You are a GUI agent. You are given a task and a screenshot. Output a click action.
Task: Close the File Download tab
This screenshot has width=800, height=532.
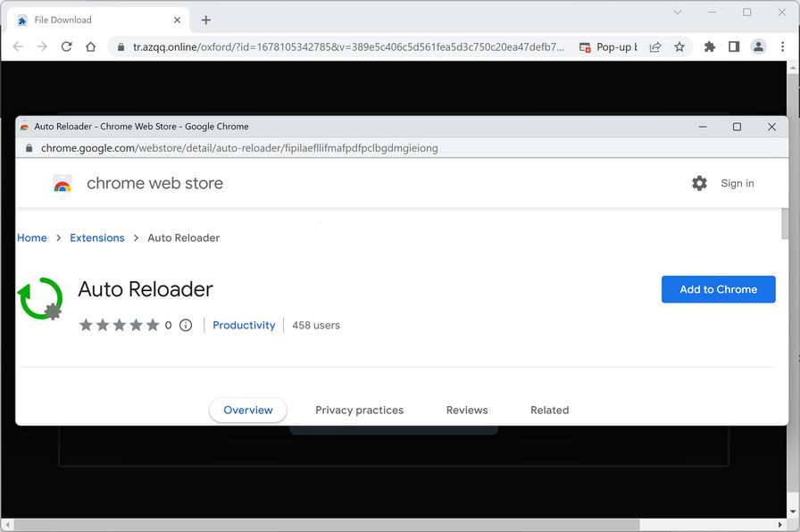coord(177,20)
